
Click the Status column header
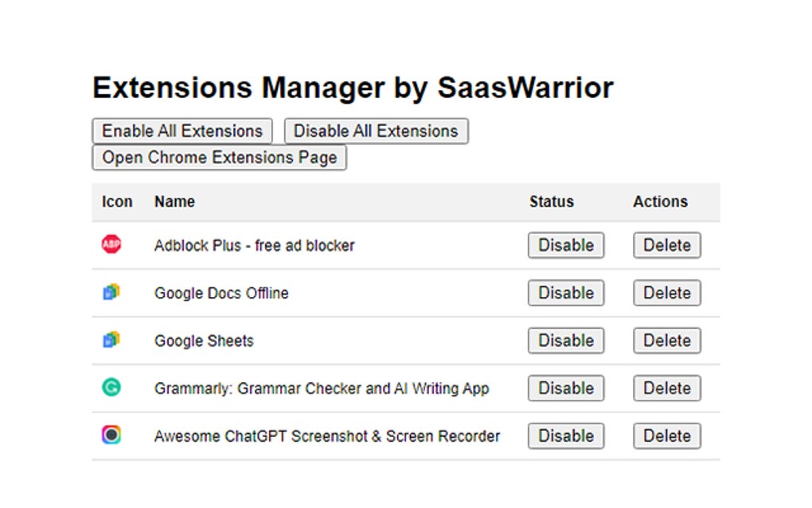click(551, 202)
